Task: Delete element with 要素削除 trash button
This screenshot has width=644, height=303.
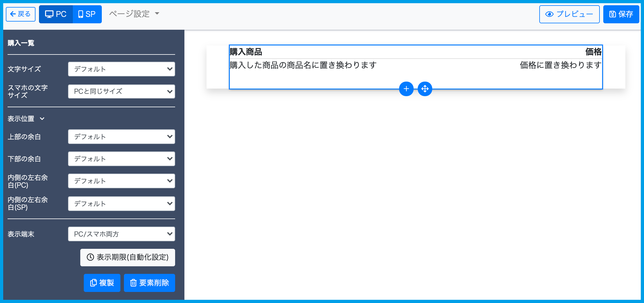Action: [149, 283]
